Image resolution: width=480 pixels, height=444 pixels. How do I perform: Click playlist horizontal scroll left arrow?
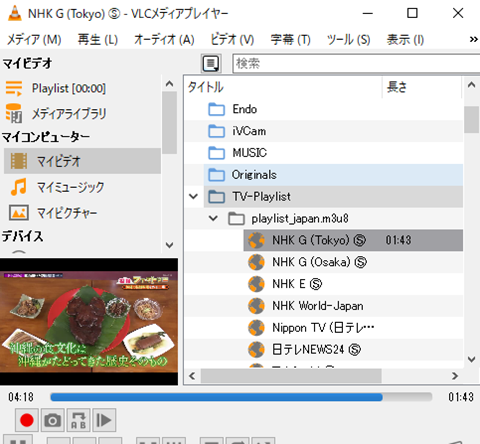[192, 376]
